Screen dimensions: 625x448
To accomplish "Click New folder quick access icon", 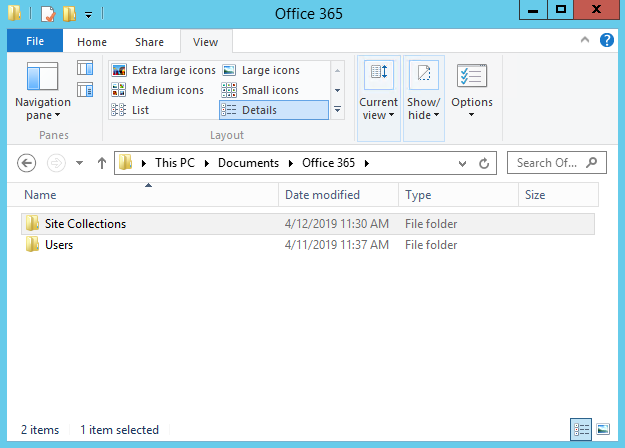I will 69,14.
